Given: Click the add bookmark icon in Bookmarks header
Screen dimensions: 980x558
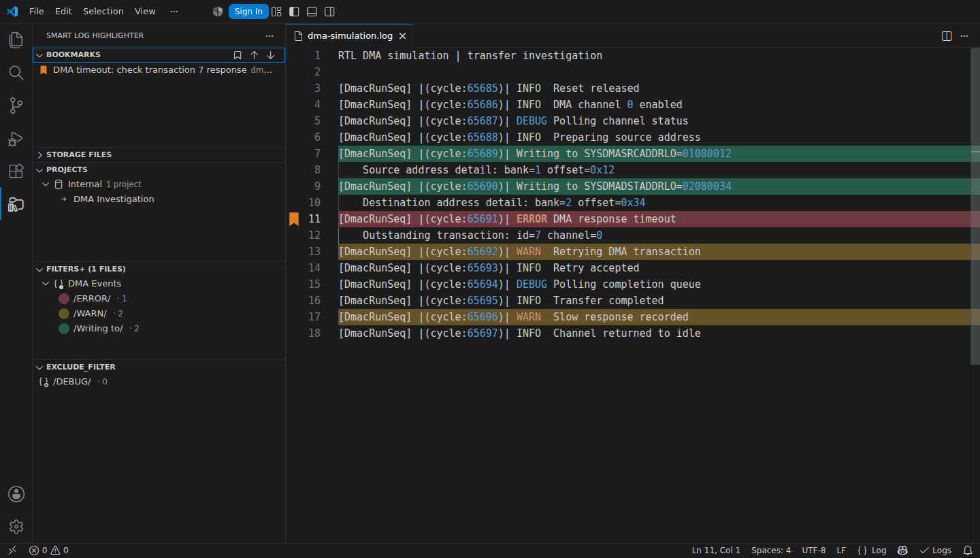Looking at the screenshot, I should click(238, 55).
